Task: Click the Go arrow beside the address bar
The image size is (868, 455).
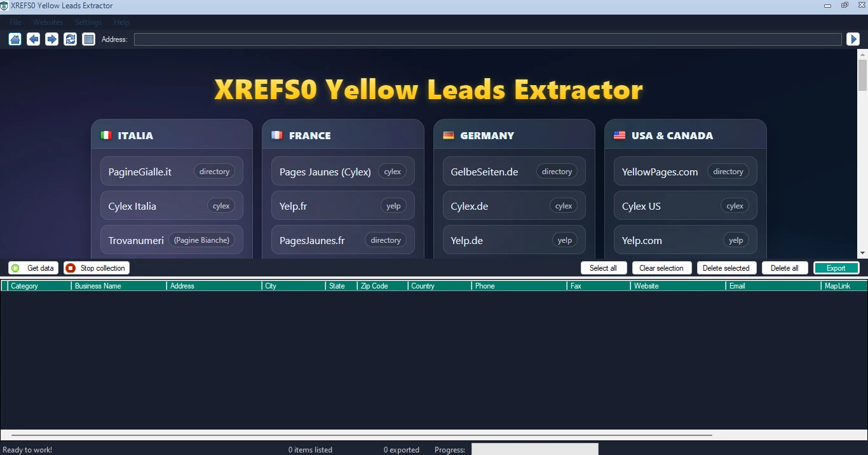Action: [853, 39]
